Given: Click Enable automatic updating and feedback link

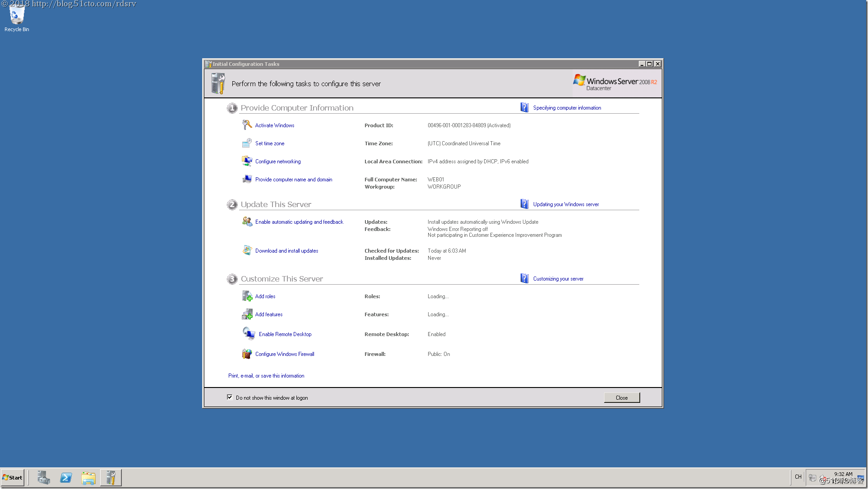Looking at the screenshot, I should [299, 222].
